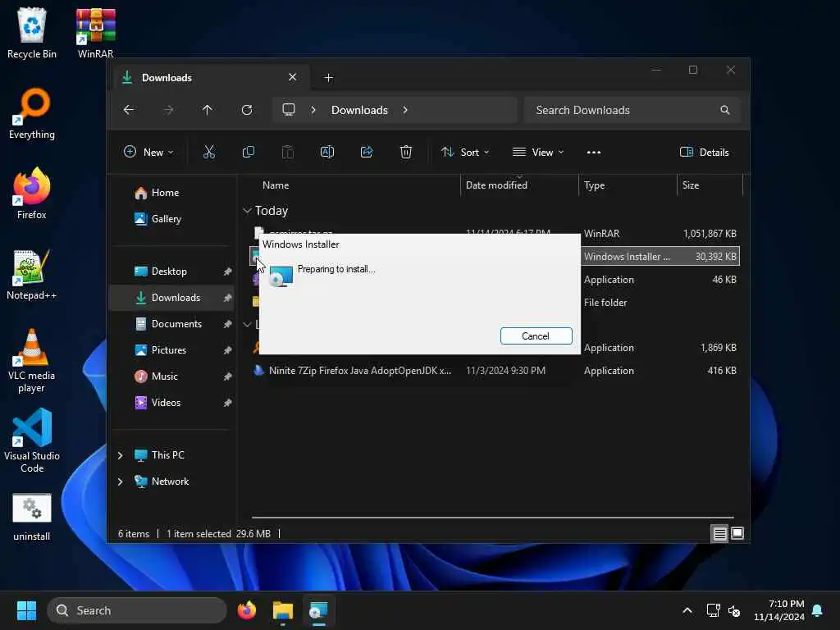Image resolution: width=840 pixels, height=630 pixels.
Task: Select the Ninite 7Zip Firefox Java file
Action: [359, 370]
